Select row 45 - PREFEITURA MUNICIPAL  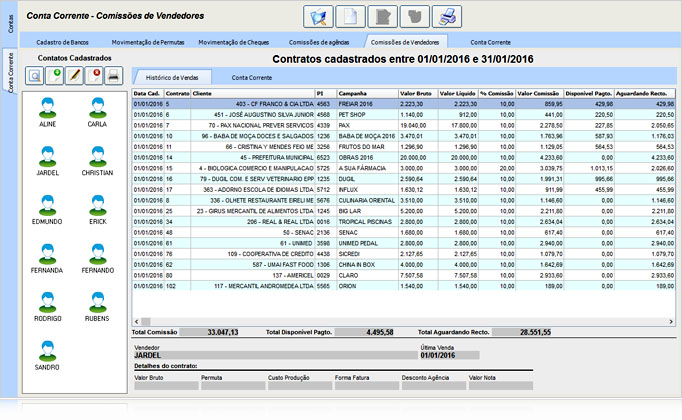click(404, 157)
